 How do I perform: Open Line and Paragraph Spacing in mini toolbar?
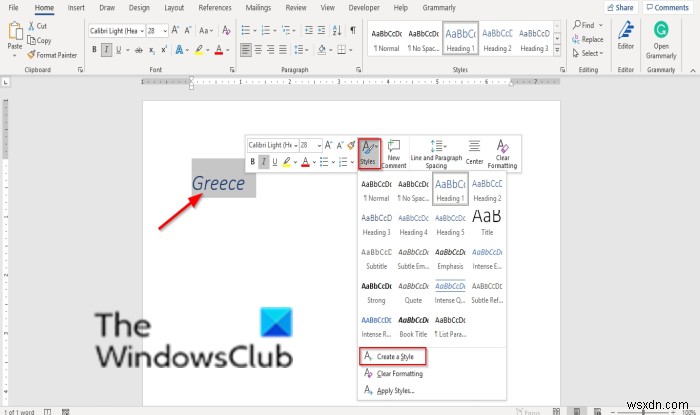coord(436,153)
